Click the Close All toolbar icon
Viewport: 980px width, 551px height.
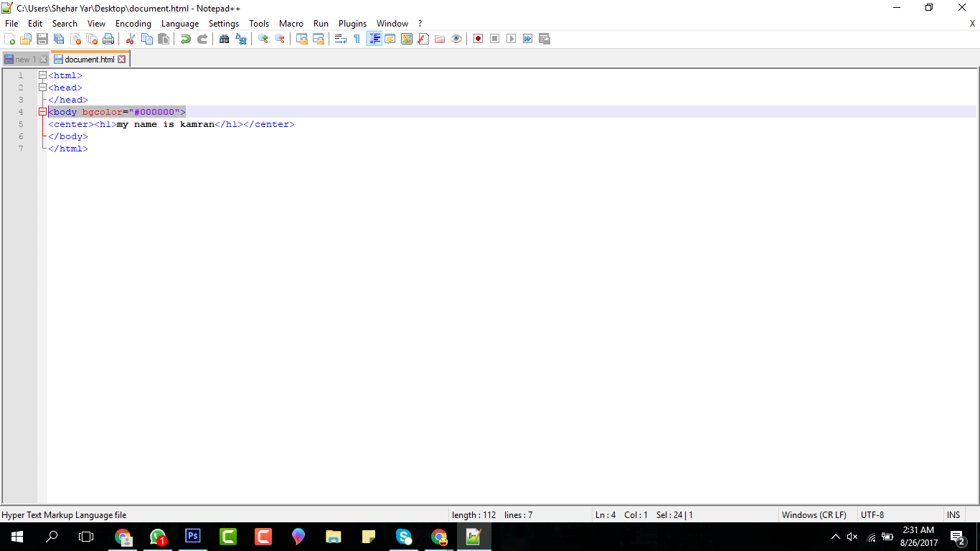tap(92, 39)
